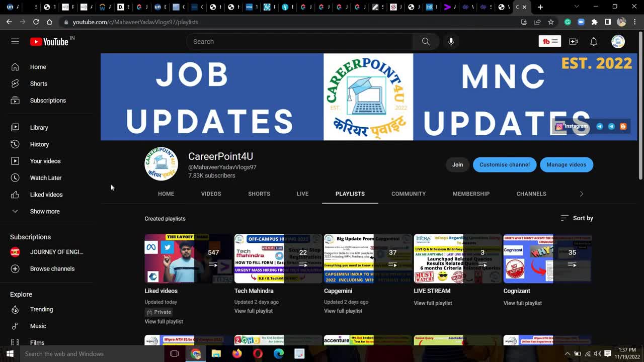Click in the YouTube search field
Screen dimensions: 644x362
coord(299,42)
